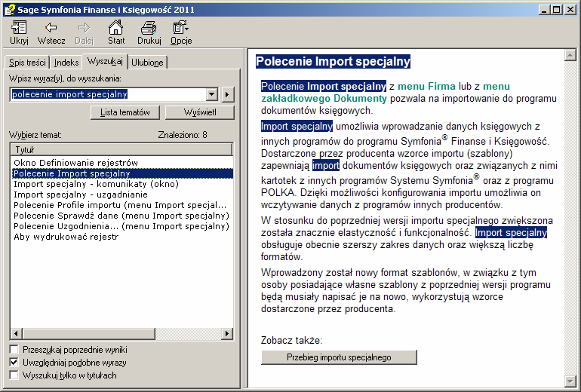Print topic using Drukuj icon

[x=149, y=28]
